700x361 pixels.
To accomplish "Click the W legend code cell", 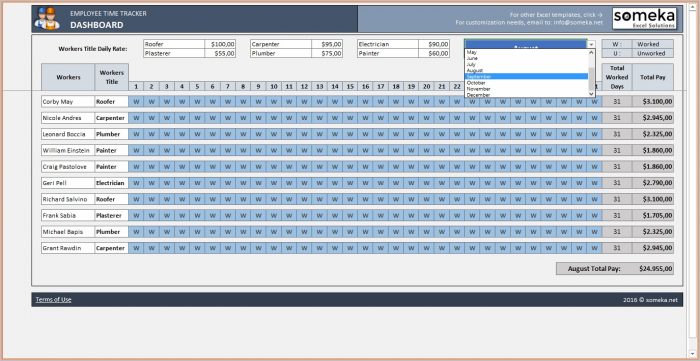I will [x=617, y=44].
